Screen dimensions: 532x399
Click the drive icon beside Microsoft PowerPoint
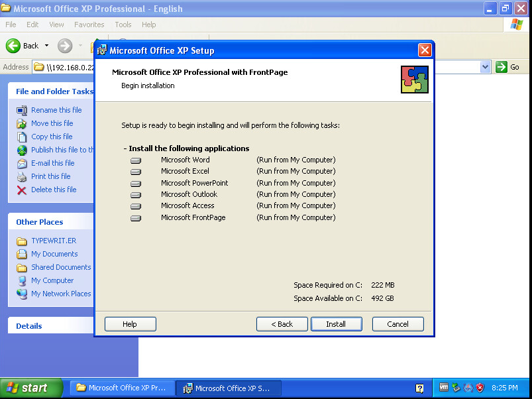tap(136, 184)
